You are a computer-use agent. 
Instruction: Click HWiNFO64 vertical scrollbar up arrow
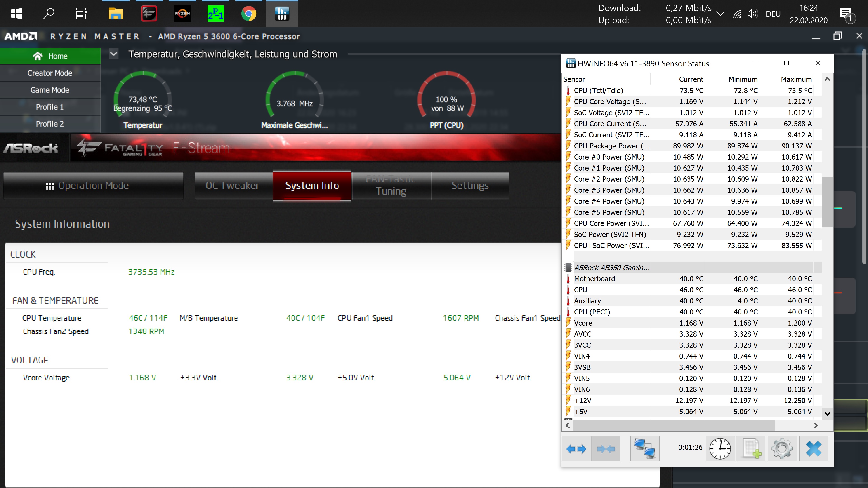point(827,79)
